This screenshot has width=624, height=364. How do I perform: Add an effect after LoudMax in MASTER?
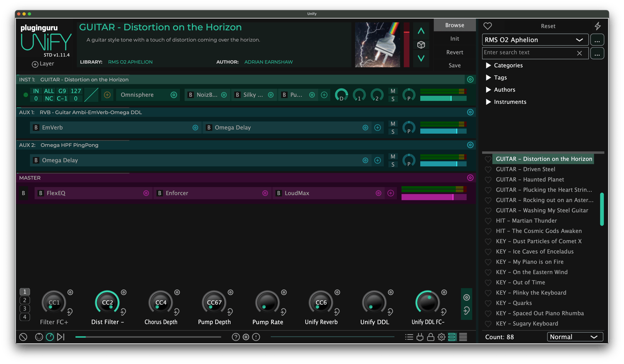click(391, 193)
